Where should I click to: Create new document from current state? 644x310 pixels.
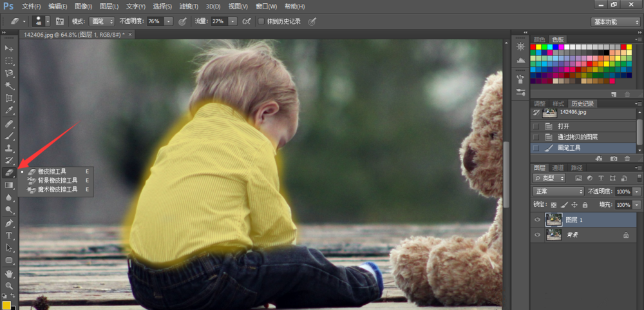pyautogui.click(x=599, y=159)
